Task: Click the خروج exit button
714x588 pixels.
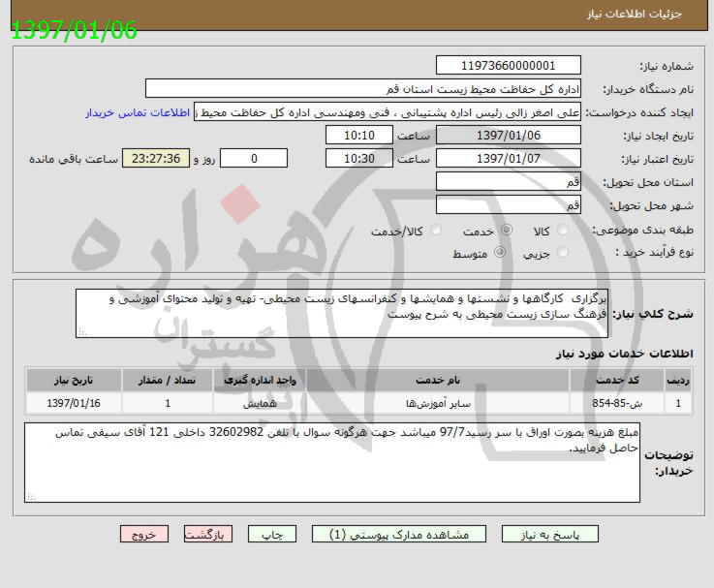Action: tap(144, 535)
